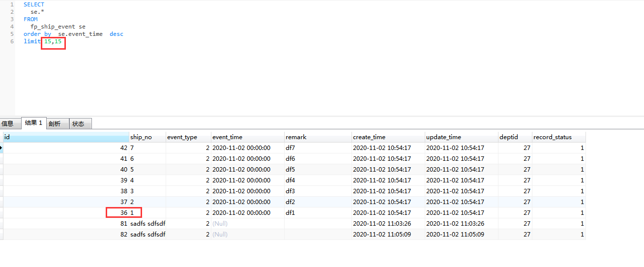Open the 剖析 tab
Viewport: 644px width, 267px height.
click(55, 124)
